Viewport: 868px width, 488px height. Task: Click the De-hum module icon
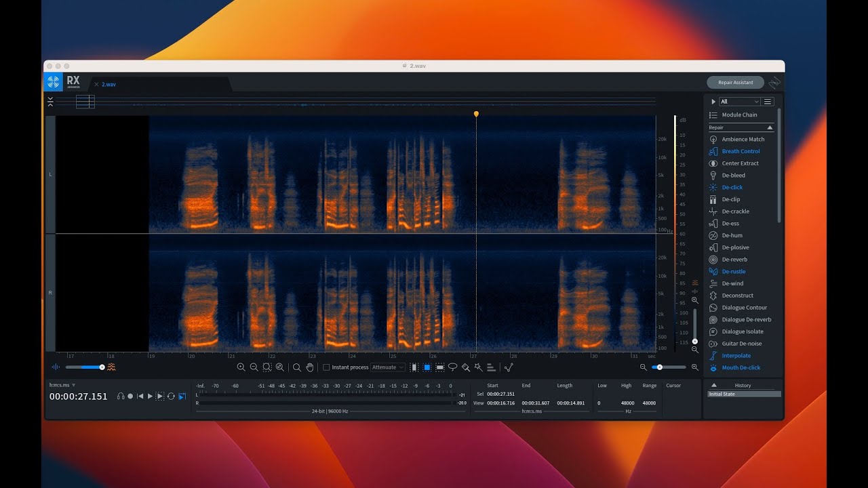pyautogui.click(x=713, y=235)
